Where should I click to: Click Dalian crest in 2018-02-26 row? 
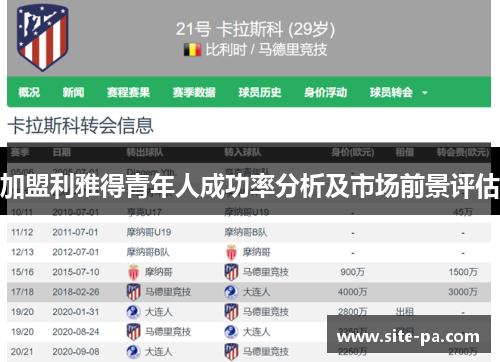231,292
